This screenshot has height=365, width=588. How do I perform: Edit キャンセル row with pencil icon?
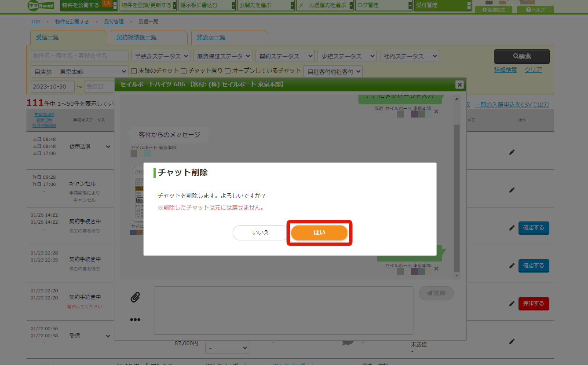click(x=511, y=190)
